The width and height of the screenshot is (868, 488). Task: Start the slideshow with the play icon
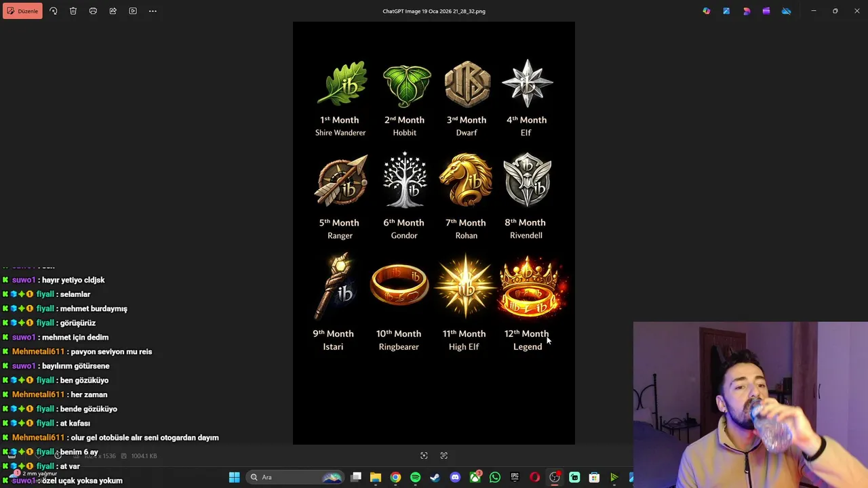pos(133,11)
